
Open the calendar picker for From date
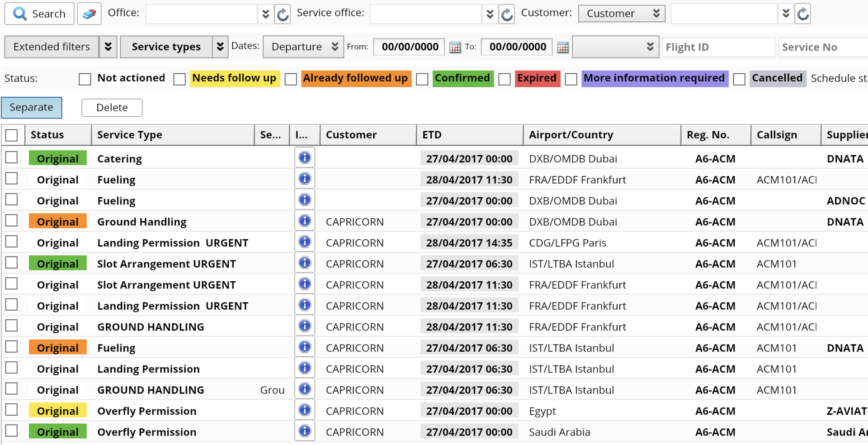[x=455, y=47]
